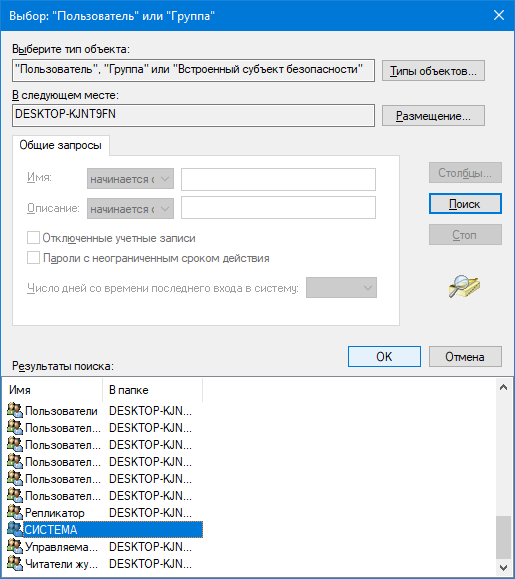The width and height of the screenshot is (515, 579).
Task: Select the Репликатор row name
Action: tap(55, 513)
